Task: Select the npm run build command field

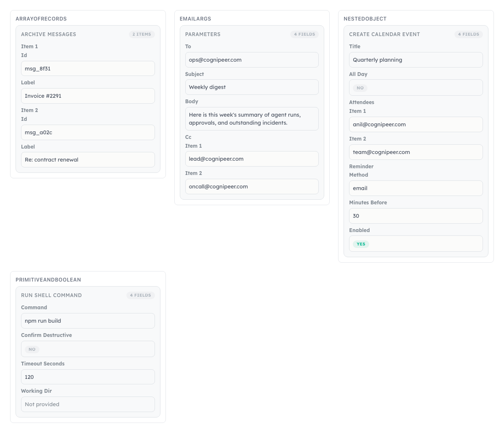Action: click(88, 321)
